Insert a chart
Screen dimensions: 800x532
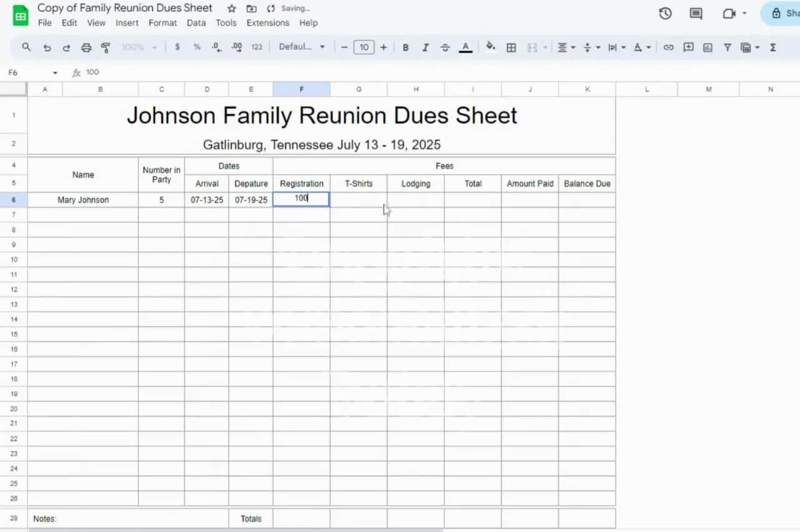point(707,47)
